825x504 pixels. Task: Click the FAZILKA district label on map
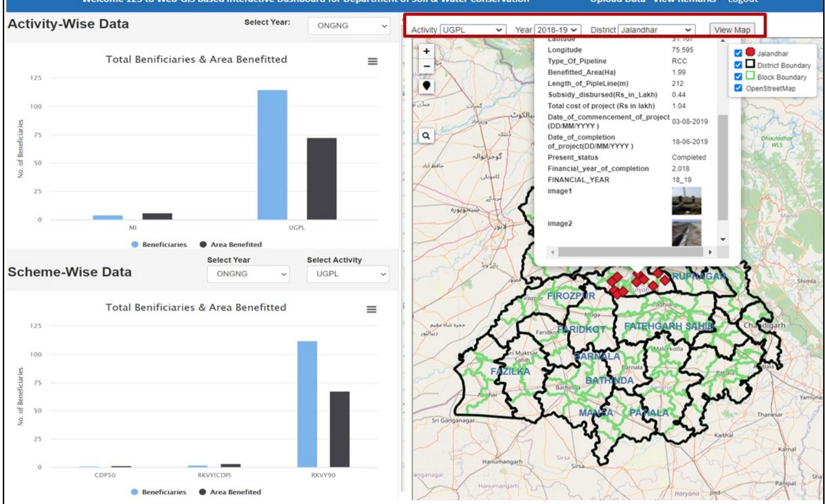[x=510, y=372]
